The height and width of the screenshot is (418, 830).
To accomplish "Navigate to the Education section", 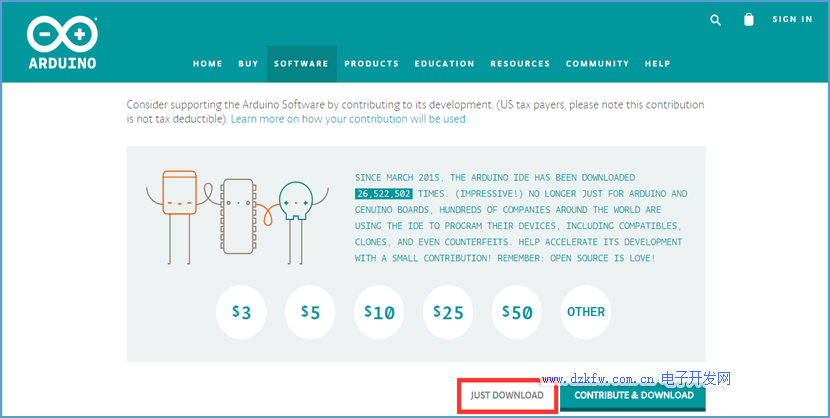I will click(444, 64).
